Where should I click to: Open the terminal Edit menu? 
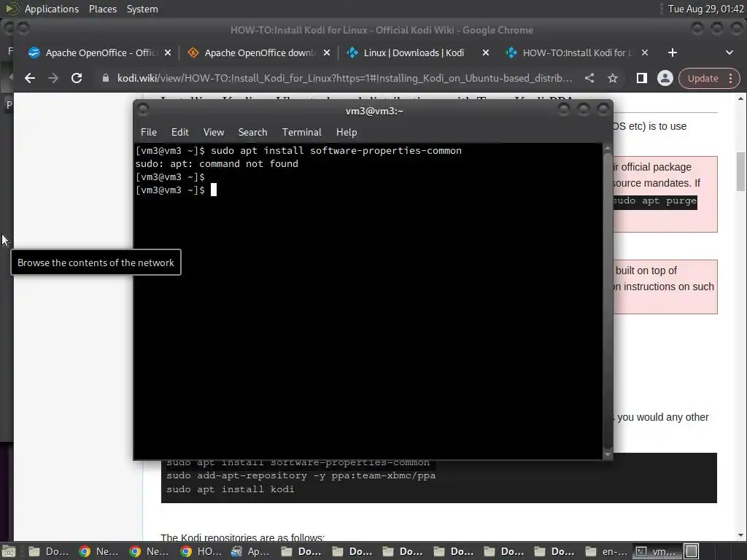[x=180, y=133]
